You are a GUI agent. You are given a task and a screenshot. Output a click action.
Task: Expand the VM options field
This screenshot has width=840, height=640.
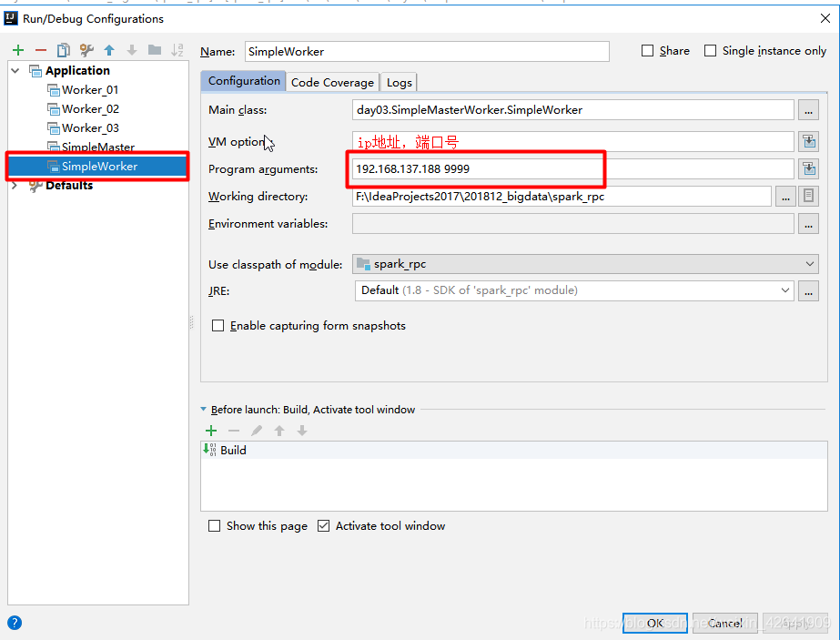[x=809, y=141]
